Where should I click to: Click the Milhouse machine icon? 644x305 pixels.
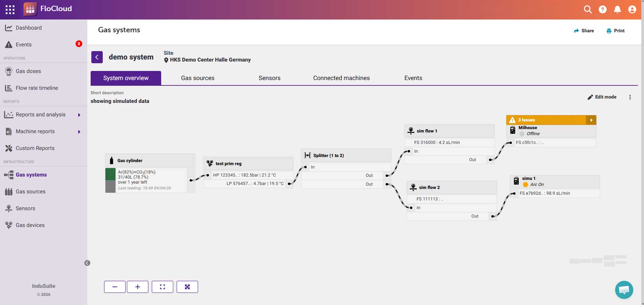513,130
